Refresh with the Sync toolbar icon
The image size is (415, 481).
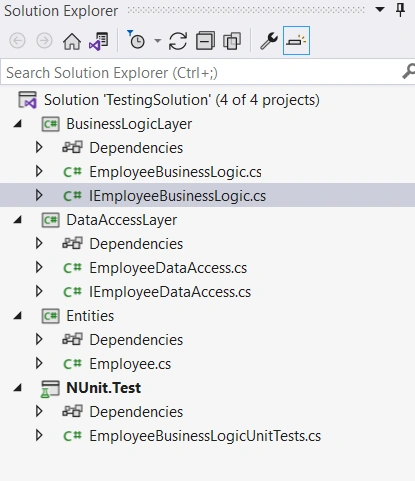(178, 41)
